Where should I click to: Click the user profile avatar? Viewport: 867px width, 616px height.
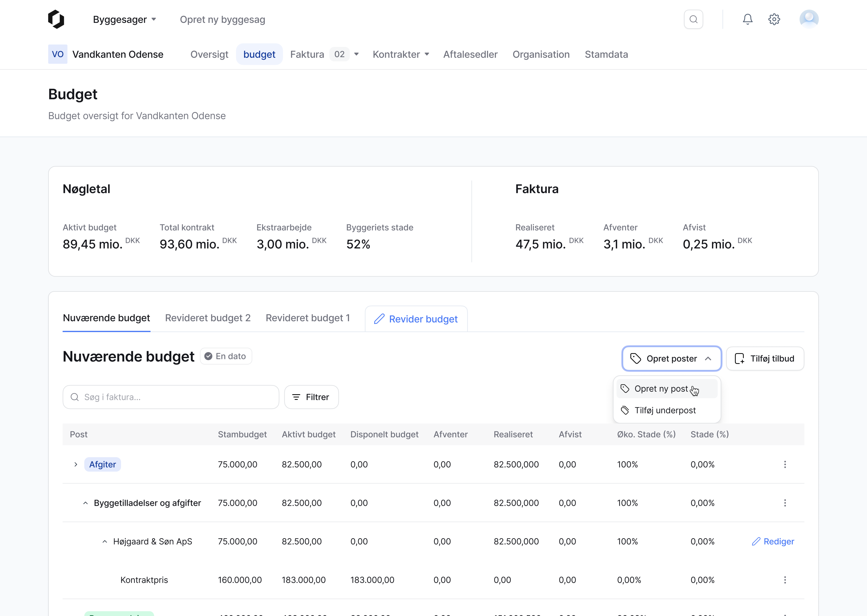tap(809, 19)
